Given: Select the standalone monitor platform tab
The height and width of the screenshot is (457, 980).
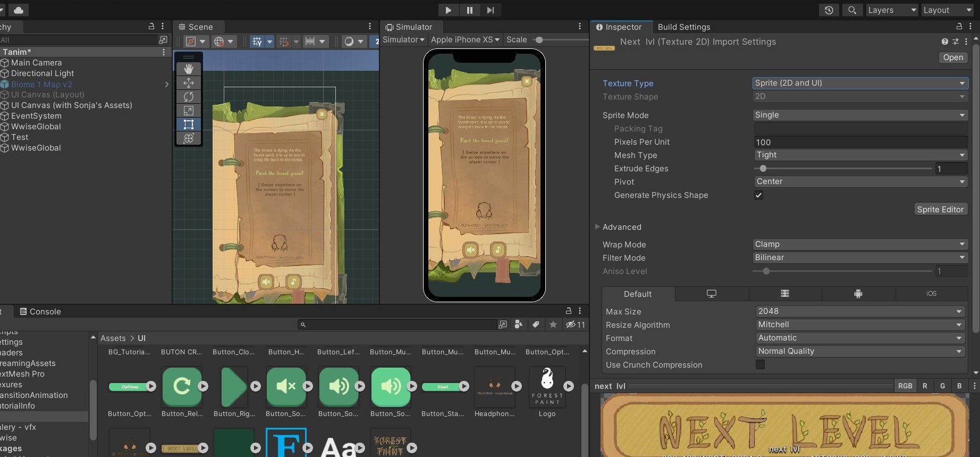Looking at the screenshot, I should [712, 294].
